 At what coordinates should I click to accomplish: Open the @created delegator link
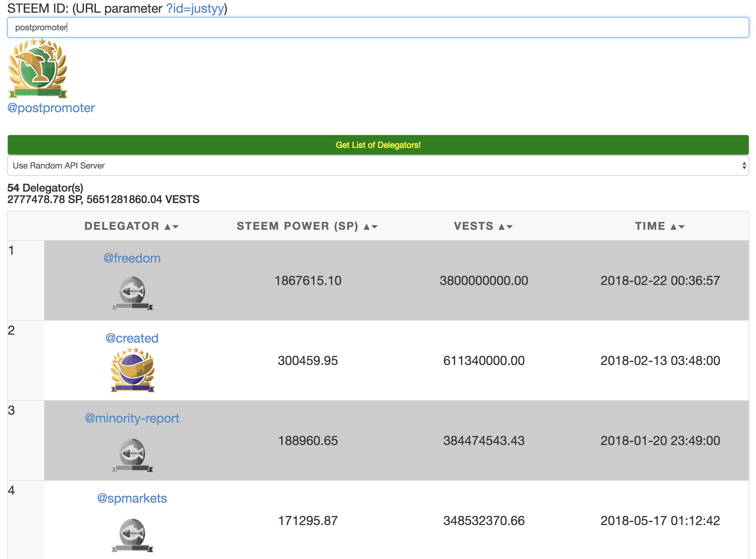(x=132, y=338)
